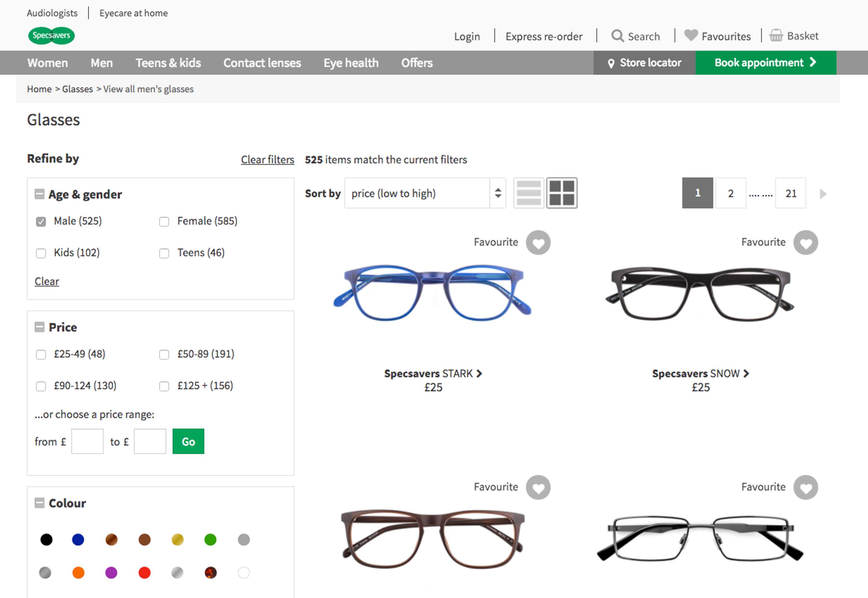Favourite the Specsavers STARK glasses
The width and height of the screenshot is (868, 598).
click(x=538, y=243)
